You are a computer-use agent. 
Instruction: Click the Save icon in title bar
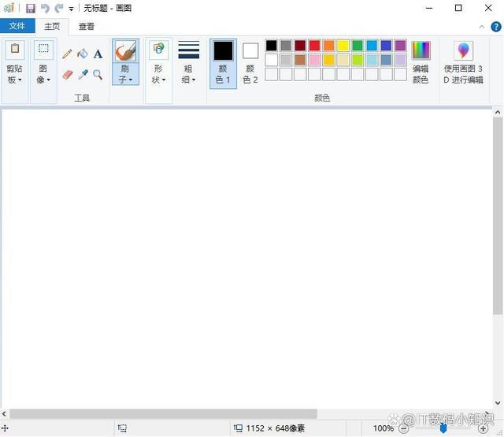pyautogui.click(x=30, y=8)
